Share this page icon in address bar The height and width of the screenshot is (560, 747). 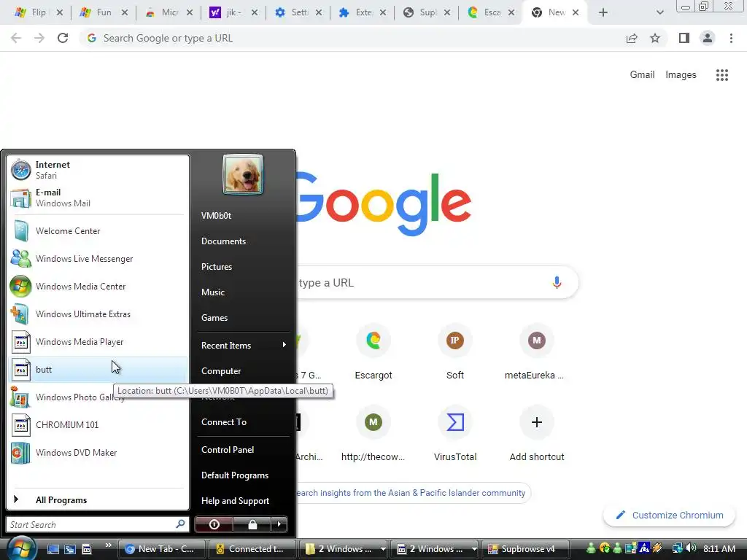pyautogui.click(x=632, y=38)
